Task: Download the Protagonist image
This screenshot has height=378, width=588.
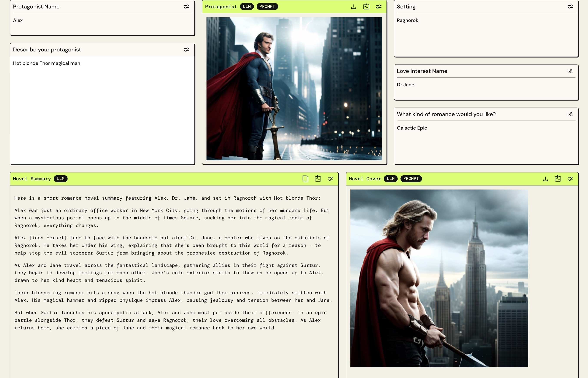Action: point(353,7)
